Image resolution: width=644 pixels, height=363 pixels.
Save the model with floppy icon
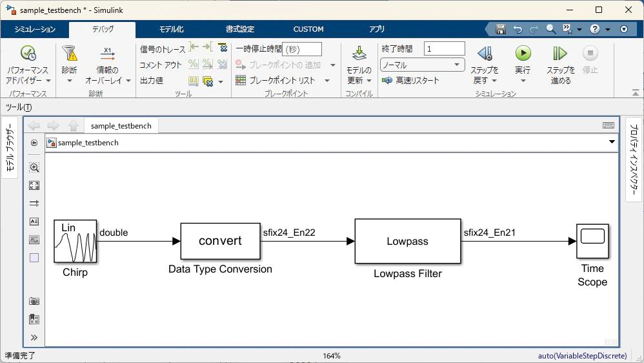[500, 29]
